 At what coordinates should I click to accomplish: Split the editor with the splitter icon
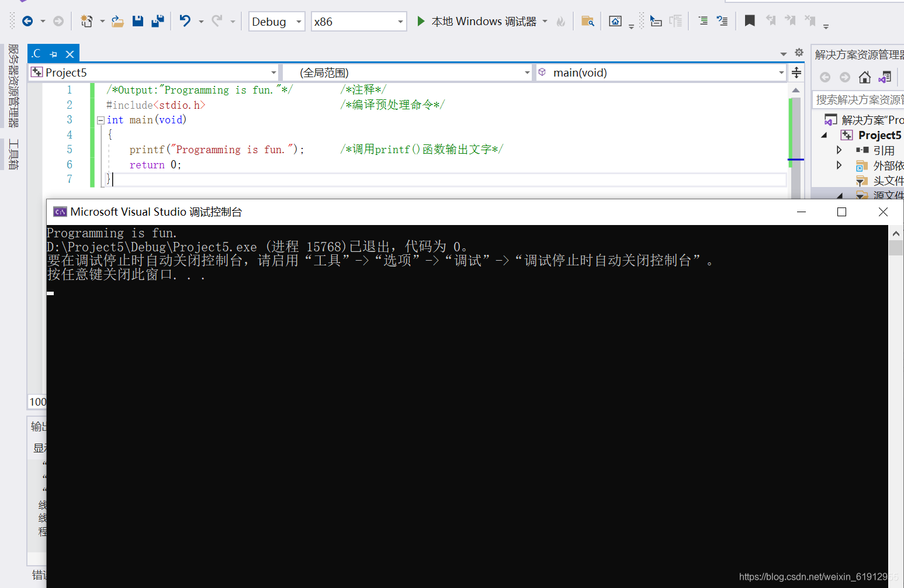[796, 72]
